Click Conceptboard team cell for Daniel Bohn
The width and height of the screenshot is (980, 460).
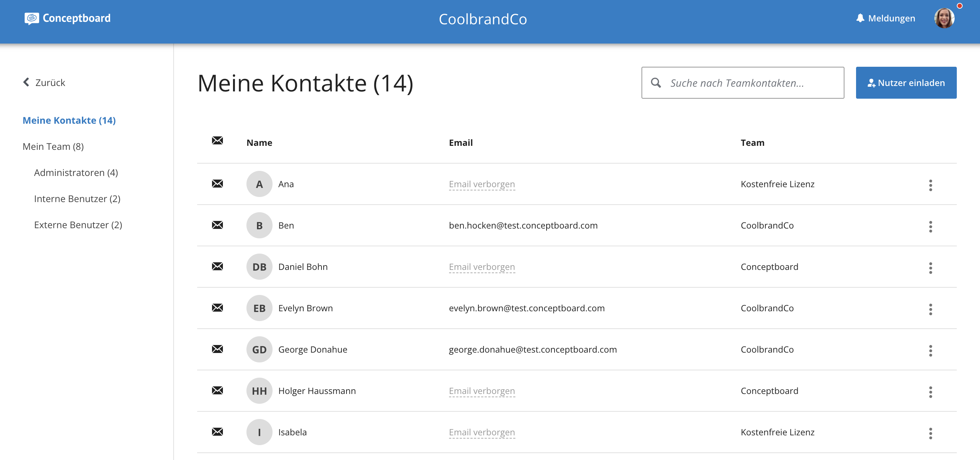coord(769,267)
